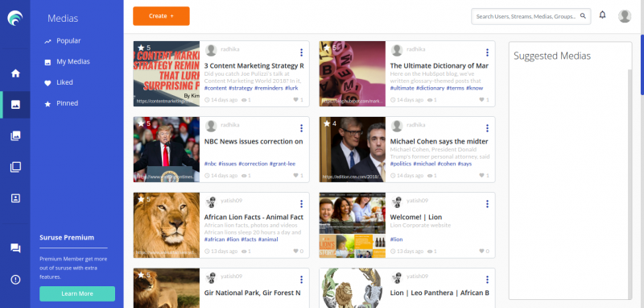644x308 pixels.
Task: Select My Medias menu item
Action: pyautogui.click(x=73, y=62)
